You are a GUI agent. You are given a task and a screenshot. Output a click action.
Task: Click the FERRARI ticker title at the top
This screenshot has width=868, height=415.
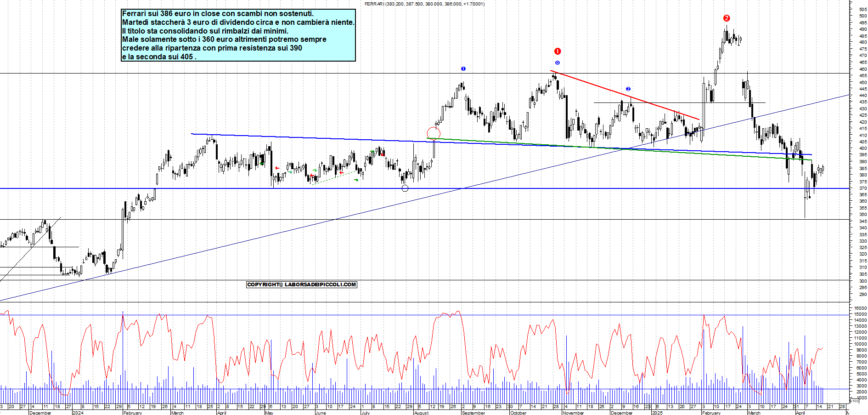(x=424, y=4)
